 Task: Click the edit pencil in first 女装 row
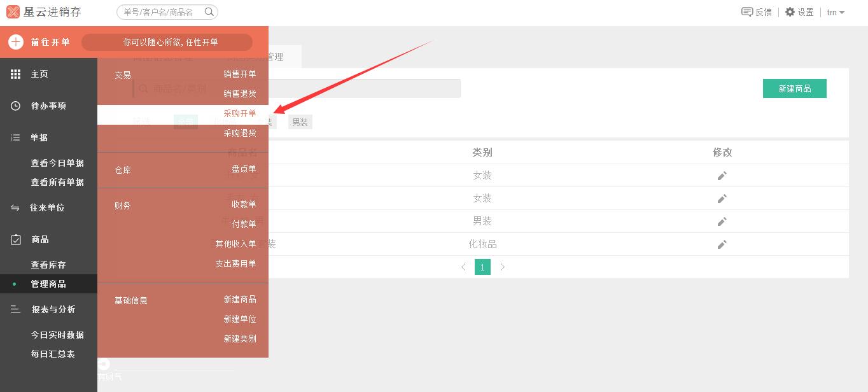pyautogui.click(x=722, y=176)
